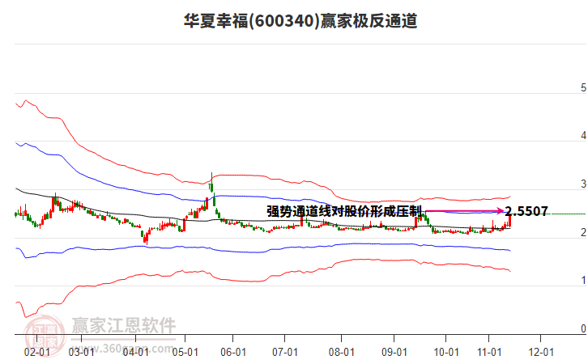The height and width of the screenshot is (364, 588).
Task: Click the 10-01 date axis label
Action: [446, 352]
